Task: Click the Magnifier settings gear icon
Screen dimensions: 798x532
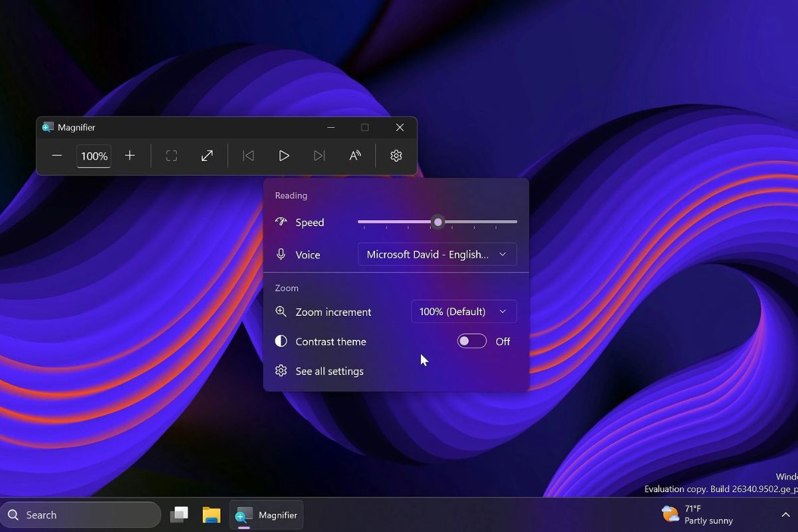Action: 396,156
